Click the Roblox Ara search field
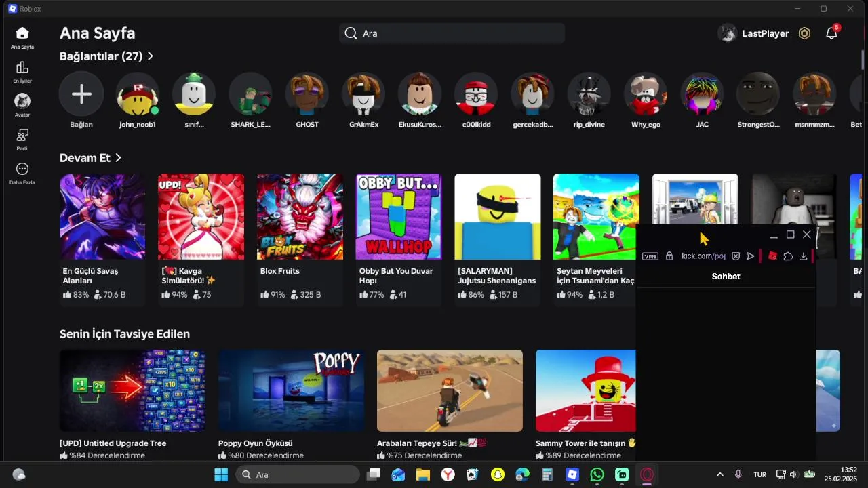 [x=452, y=33]
